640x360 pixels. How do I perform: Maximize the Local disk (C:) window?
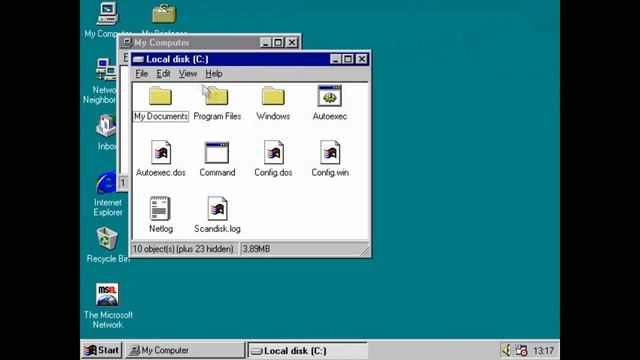pos(348,59)
